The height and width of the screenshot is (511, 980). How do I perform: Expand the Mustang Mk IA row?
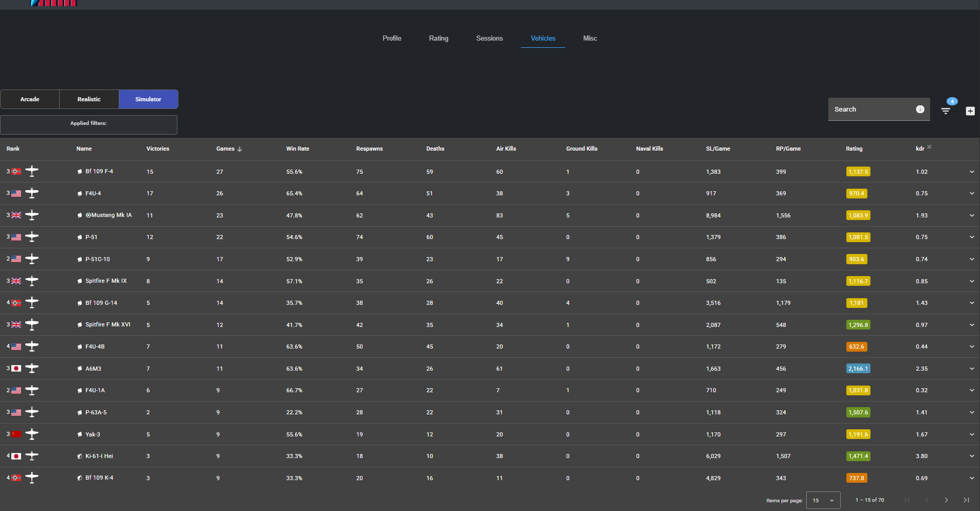pyautogui.click(x=972, y=215)
